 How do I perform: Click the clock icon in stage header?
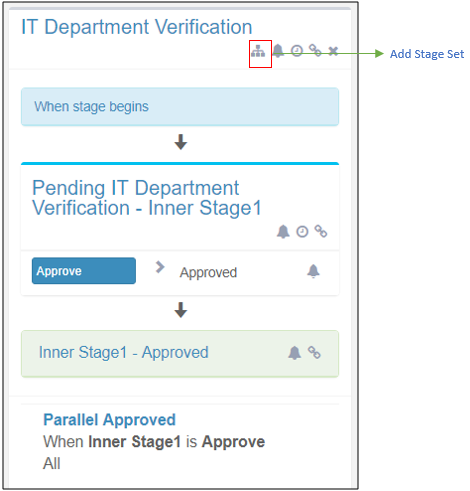tap(297, 51)
